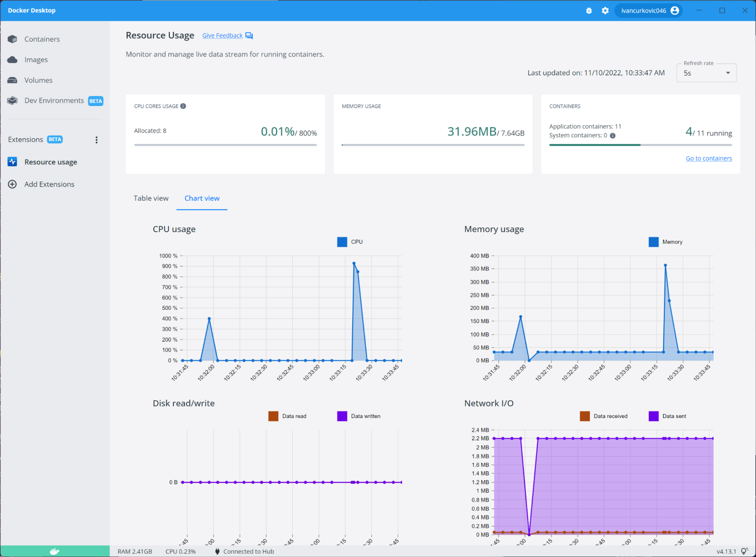Image resolution: width=756 pixels, height=557 pixels.
Task: Click the Volumes icon in sidebar
Action: point(12,80)
